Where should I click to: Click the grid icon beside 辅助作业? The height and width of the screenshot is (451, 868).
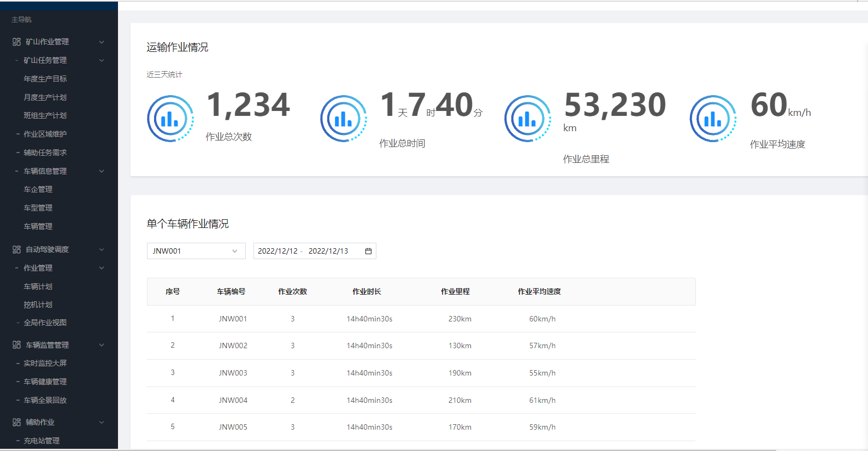16,422
